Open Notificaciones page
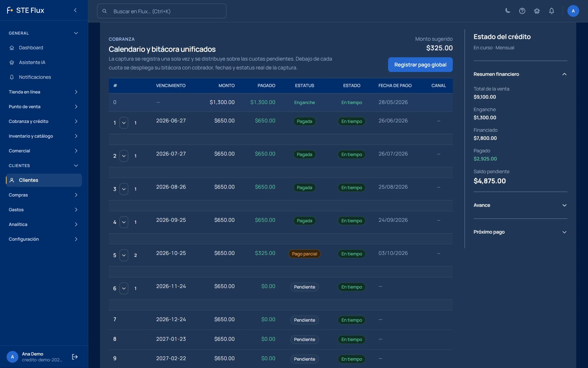The height and width of the screenshot is (368, 588). [44, 77]
